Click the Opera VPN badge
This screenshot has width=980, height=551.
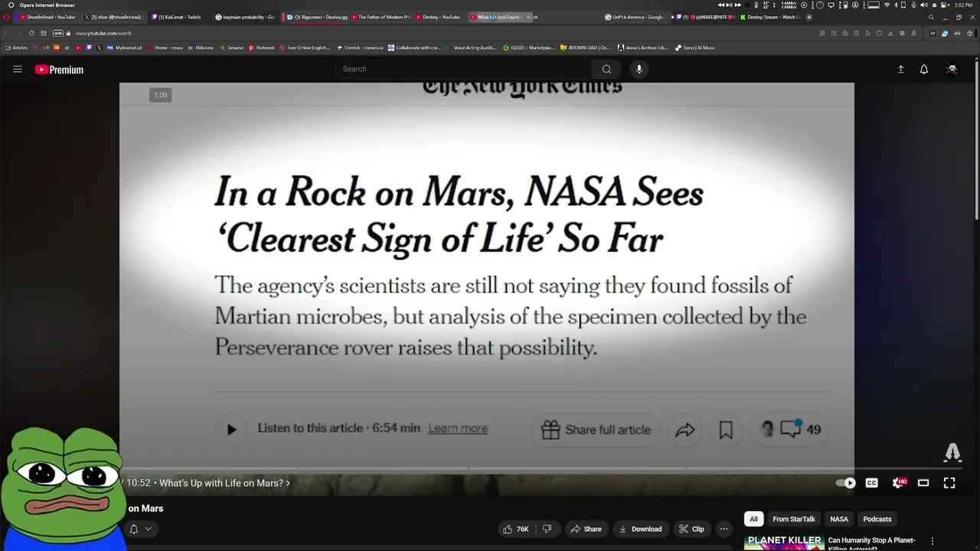pyautogui.click(x=57, y=34)
